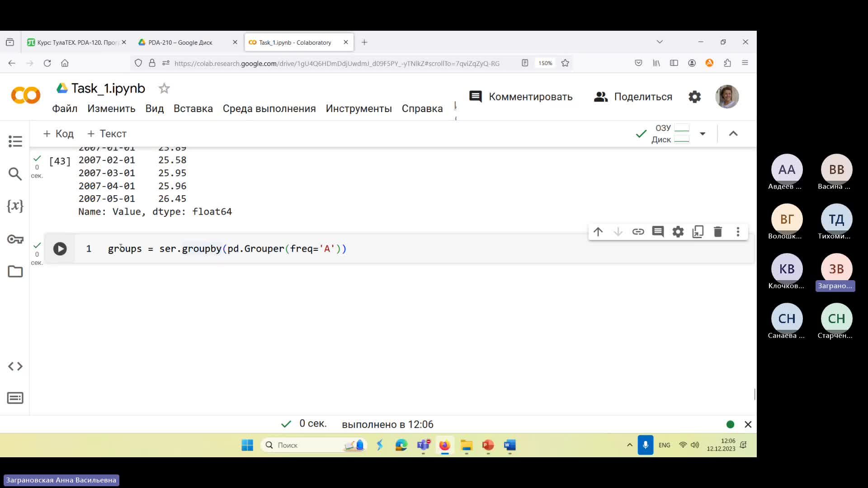Click the Colab logo
The width and height of the screenshot is (868, 488).
26,95
